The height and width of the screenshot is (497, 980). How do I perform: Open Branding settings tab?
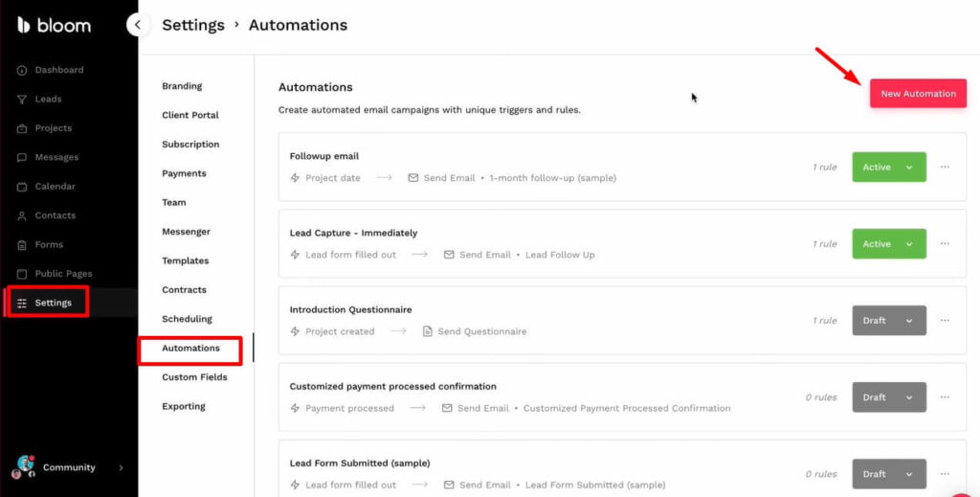coord(182,86)
